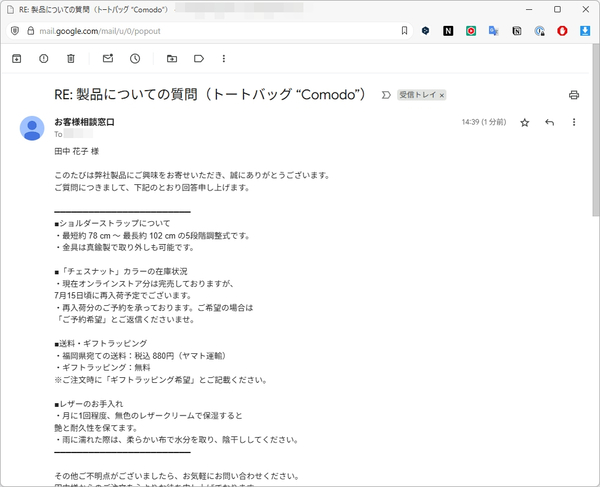This screenshot has height=487, width=600.
Task: Open the Move to folder icon
Action: [x=172, y=59]
